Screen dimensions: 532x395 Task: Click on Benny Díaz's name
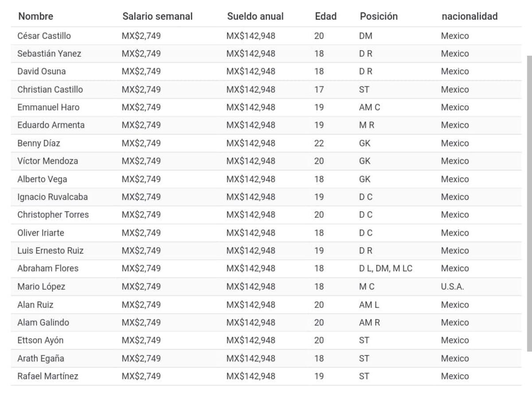[x=39, y=143]
